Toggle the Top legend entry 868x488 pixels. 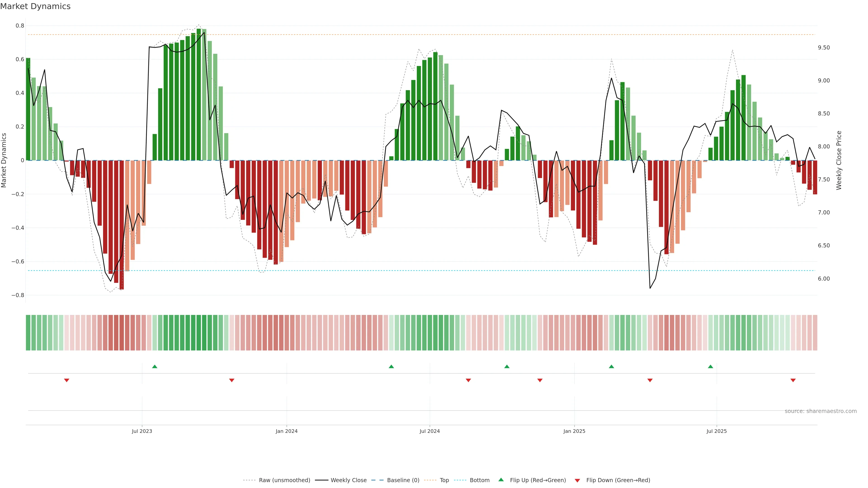coord(444,480)
